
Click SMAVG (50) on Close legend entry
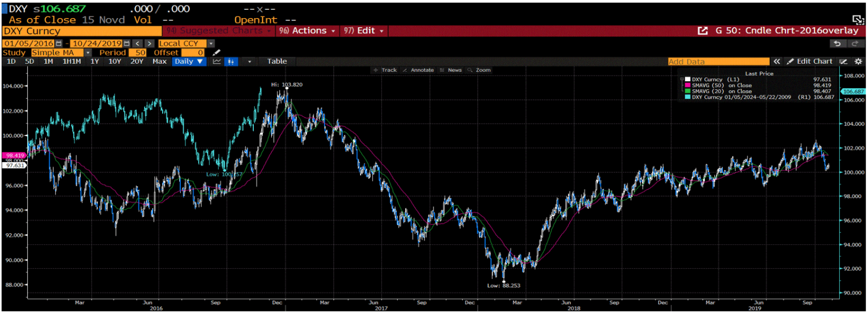722,85
